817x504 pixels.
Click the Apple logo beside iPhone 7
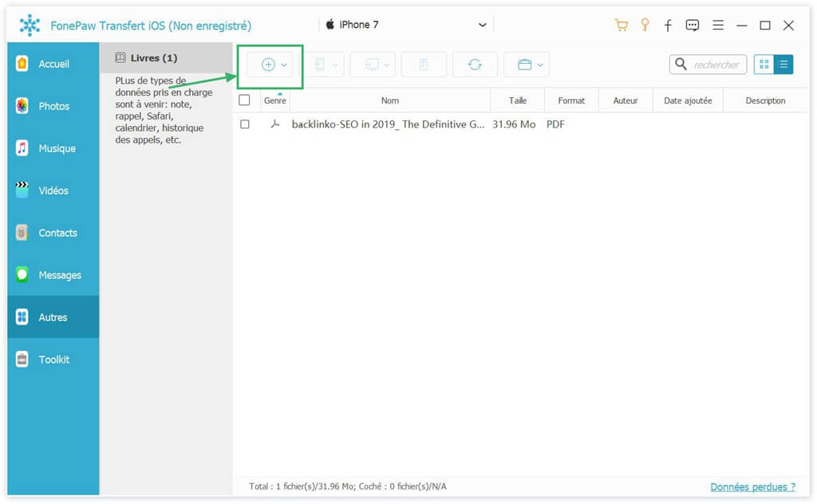[x=330, y=24]
